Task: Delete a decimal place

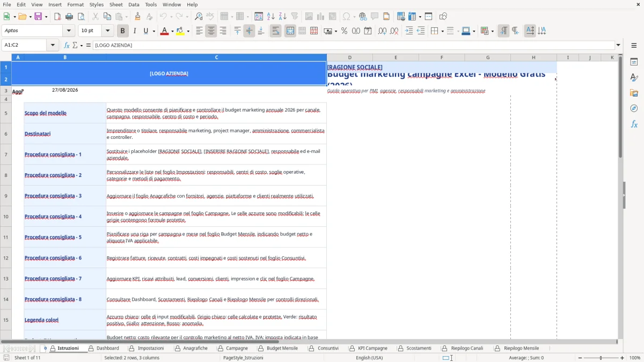Action: [x=394, y=31]
